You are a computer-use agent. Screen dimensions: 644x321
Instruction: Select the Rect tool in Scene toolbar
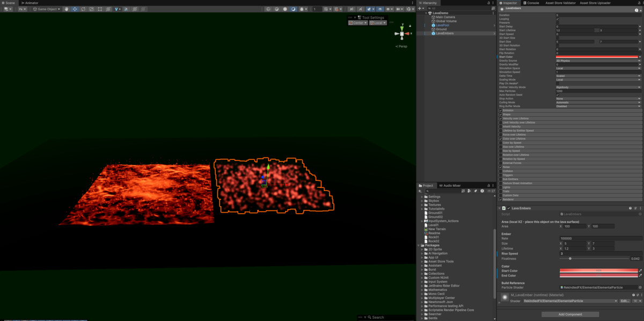100,9
